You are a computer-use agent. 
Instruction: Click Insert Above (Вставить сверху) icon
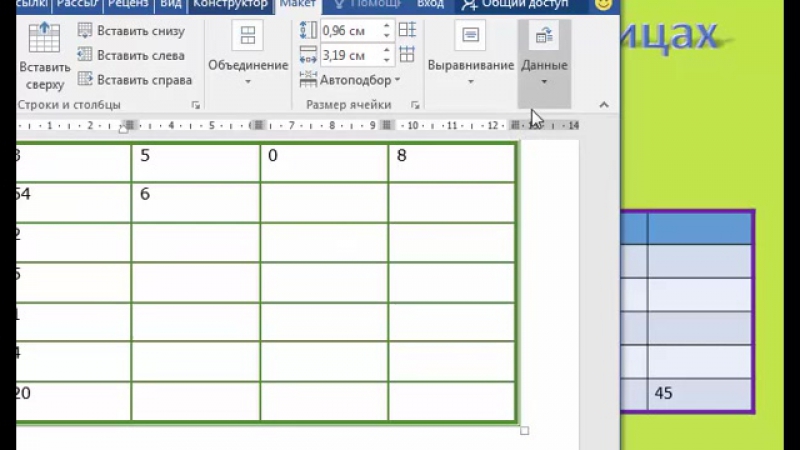(x=44, y=40)
